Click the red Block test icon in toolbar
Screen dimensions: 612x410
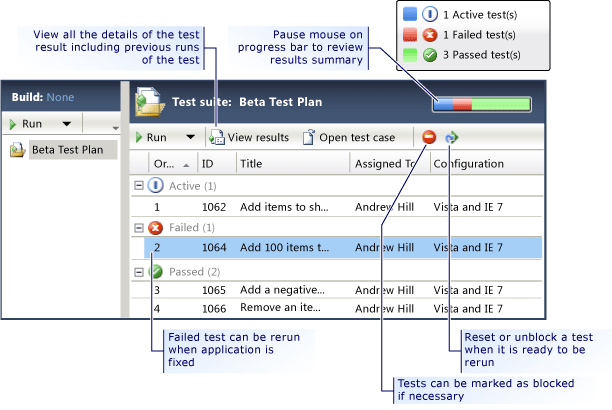pos(429,137)
